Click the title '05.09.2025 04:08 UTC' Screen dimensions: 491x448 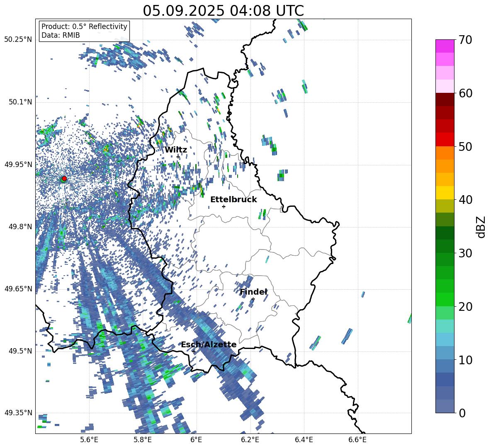click(x=223, y=11)
